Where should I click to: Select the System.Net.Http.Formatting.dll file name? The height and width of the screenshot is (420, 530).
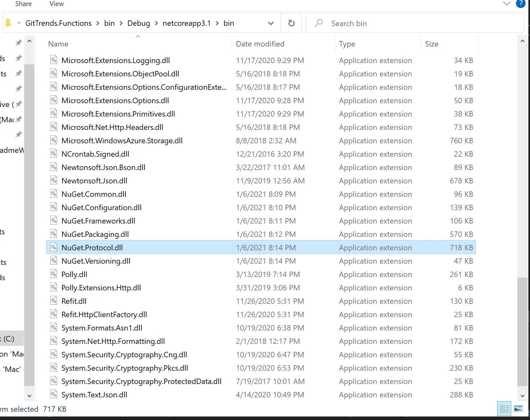tap(113, 341)
